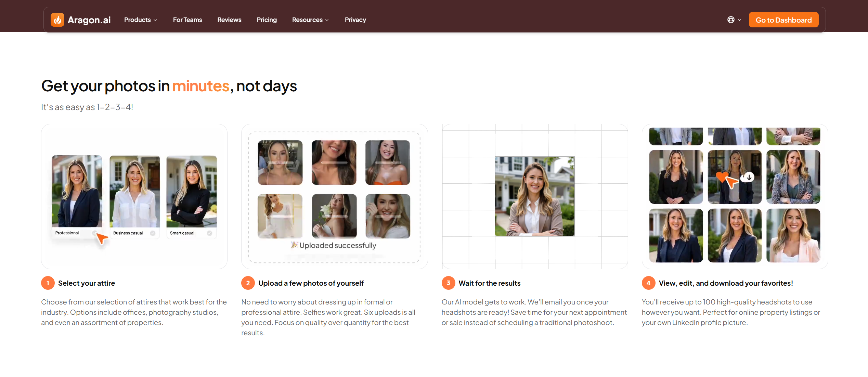Click the numbered badge for step 1
Screen dimensions: 868x377
(48, 283)
